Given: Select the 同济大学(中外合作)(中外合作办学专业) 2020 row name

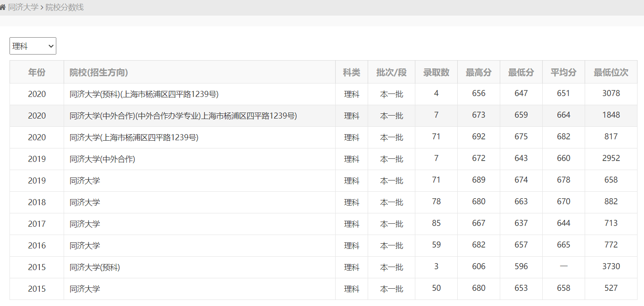Looking at the screenshot, I should 183,116.
